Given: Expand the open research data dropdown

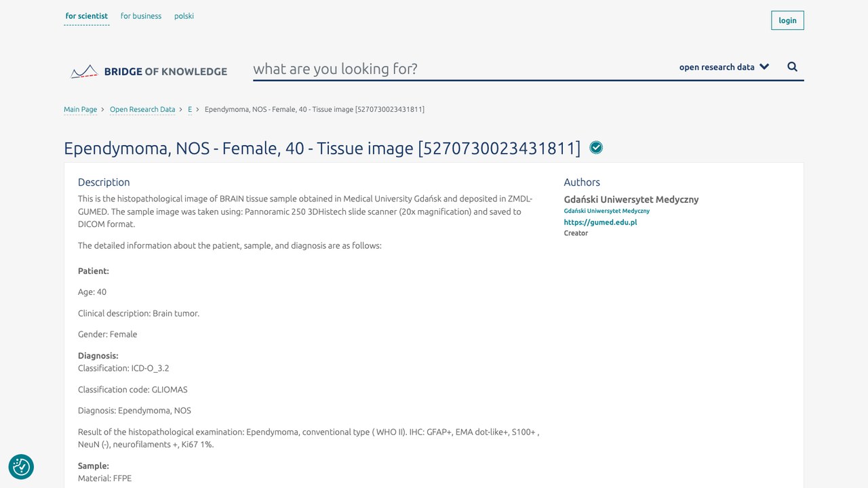Looking at the screenshot, I should [724, 67].
